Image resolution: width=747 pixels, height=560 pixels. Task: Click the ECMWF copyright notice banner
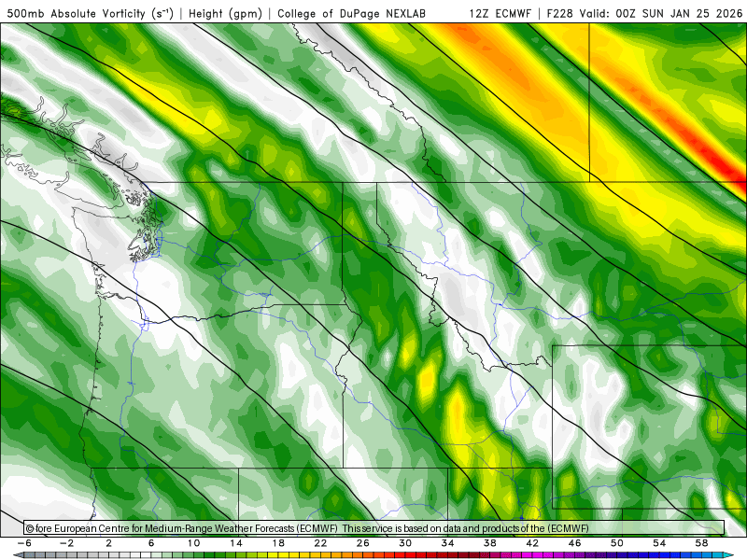[x=374, y=528]
